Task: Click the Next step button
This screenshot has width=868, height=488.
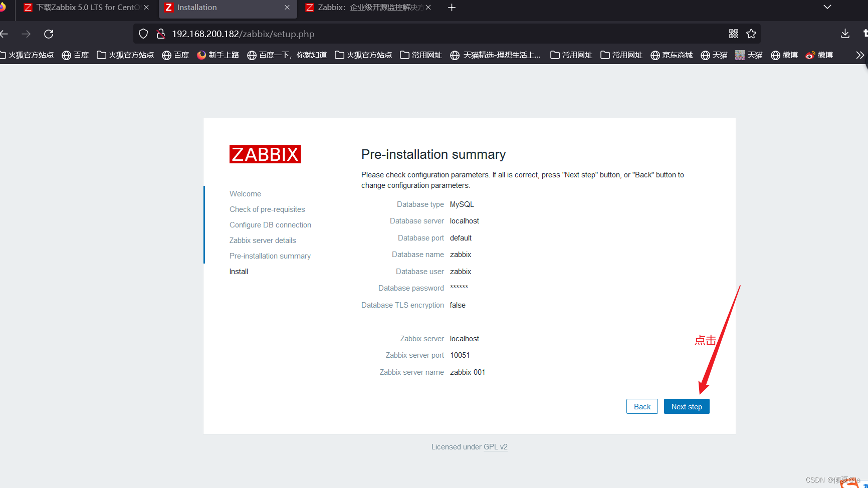Action: pos(687,406)
